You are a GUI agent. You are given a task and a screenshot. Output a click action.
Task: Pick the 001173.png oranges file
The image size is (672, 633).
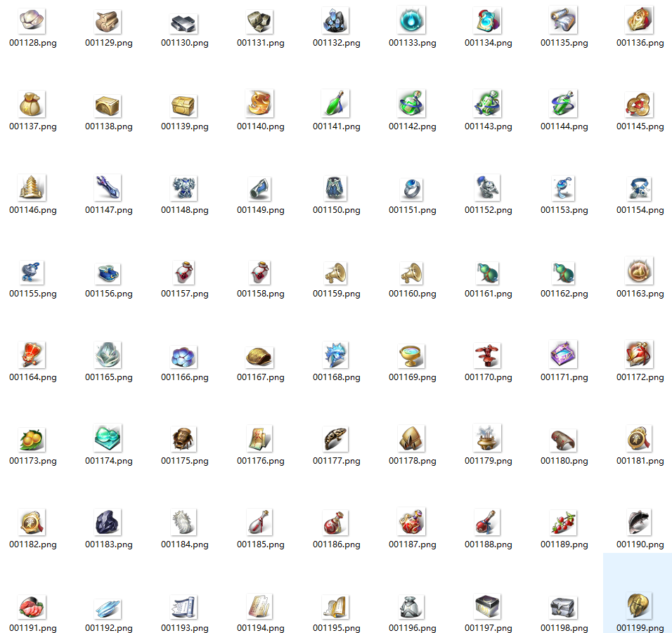[x=32, y=440]
